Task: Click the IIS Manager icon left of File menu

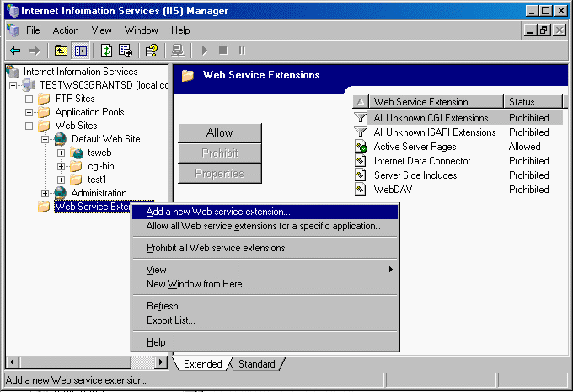Action: tap(13, 30)
